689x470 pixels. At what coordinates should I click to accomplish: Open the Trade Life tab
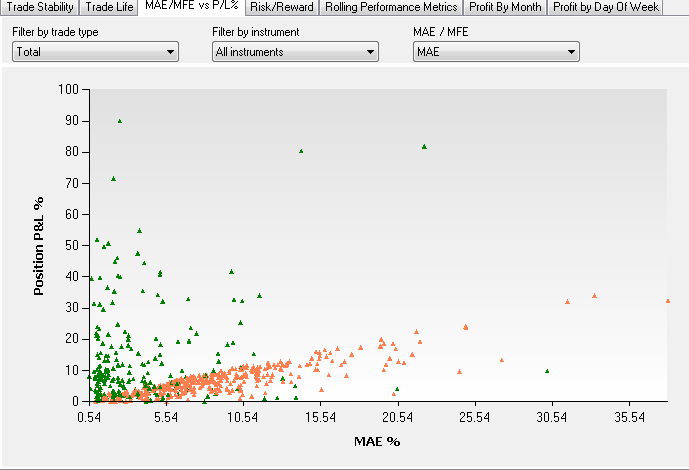pos(108,7)
